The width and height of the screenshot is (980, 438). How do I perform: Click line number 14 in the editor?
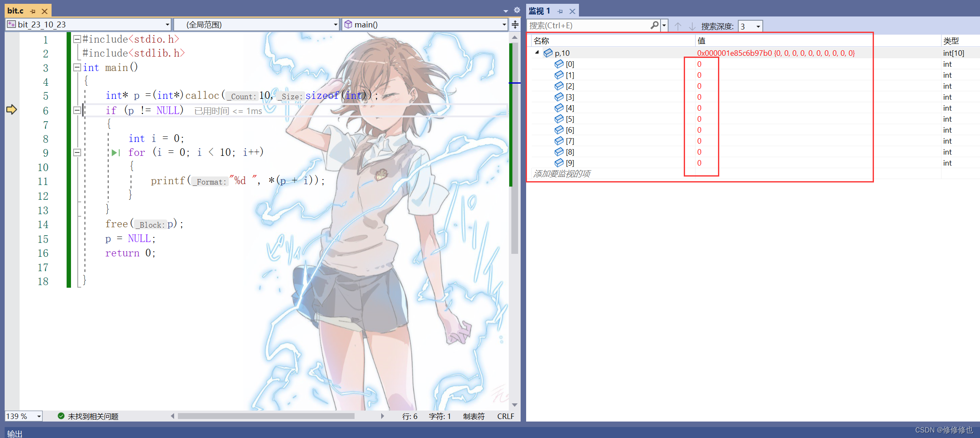click(43, 224)
